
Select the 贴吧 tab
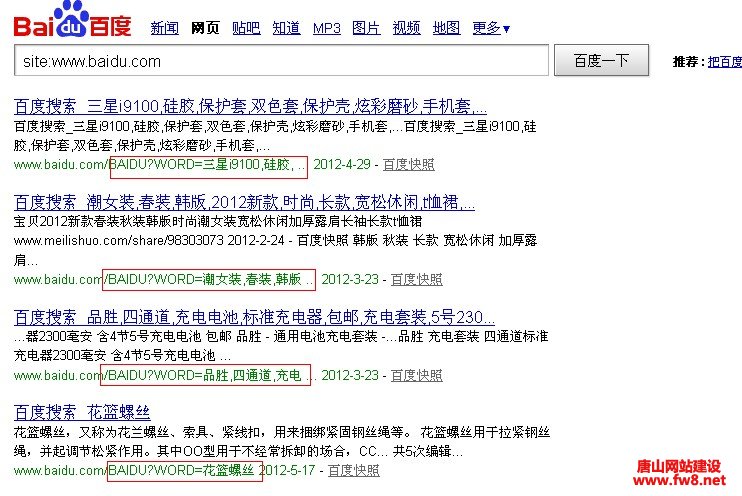tap(245, 28)
